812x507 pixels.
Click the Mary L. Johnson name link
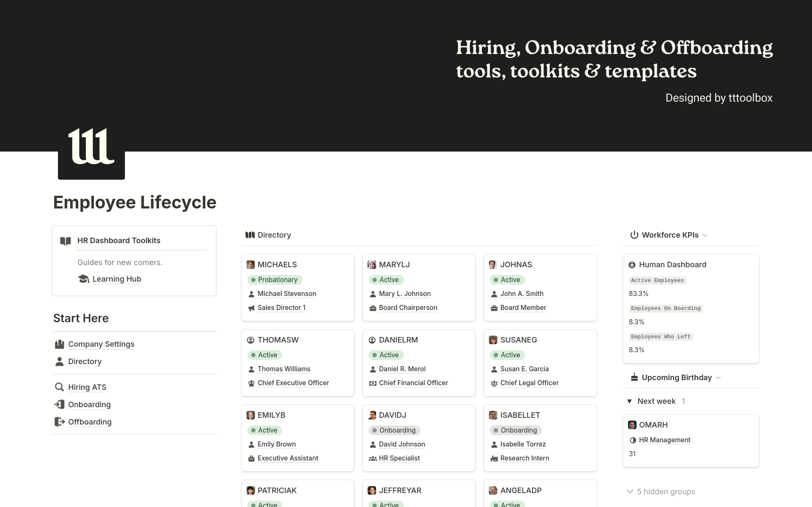[405, 294]
